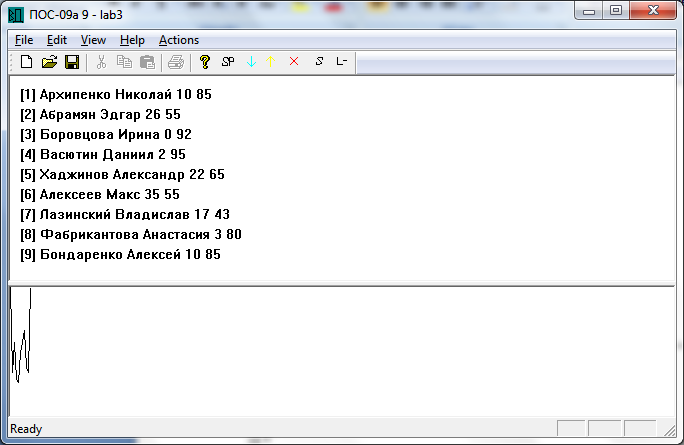Select row 4 Васютин Даниил
The width and height of the screenshot is (684, 445).
(x=103, y=154)
